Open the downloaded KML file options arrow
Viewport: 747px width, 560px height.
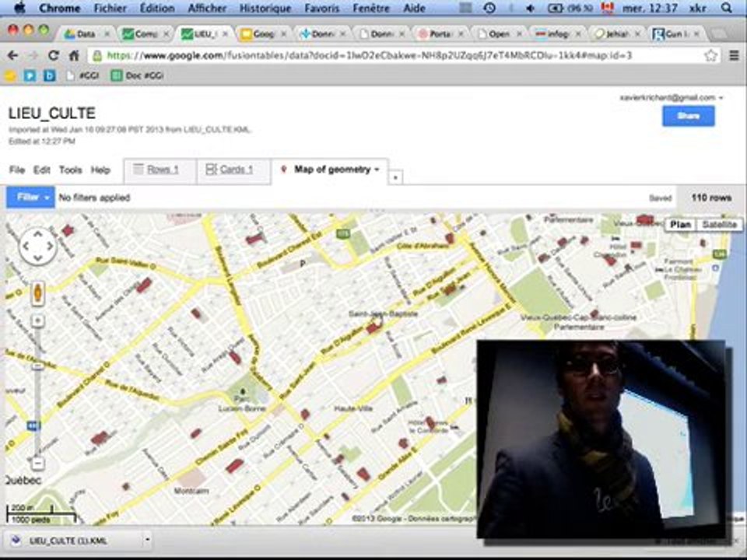coord(147,540)
